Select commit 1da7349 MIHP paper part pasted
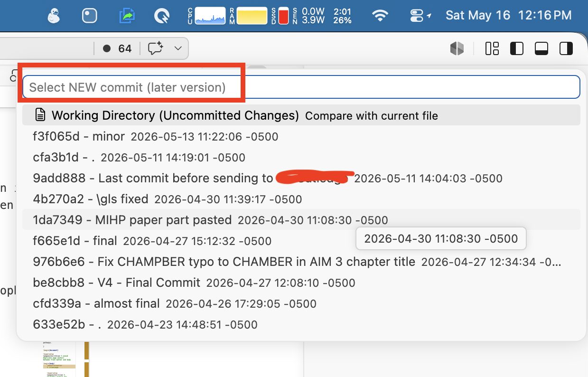This screenshot has width=588, height=377. 301,220
